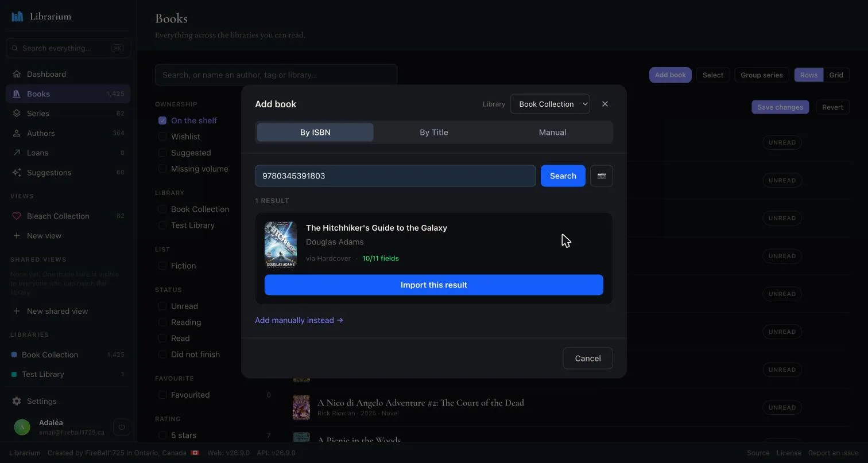Open the Hitchhiker's Guide cover thumbnail
This screenshot has height=463, width=868.
pos(281,244)
